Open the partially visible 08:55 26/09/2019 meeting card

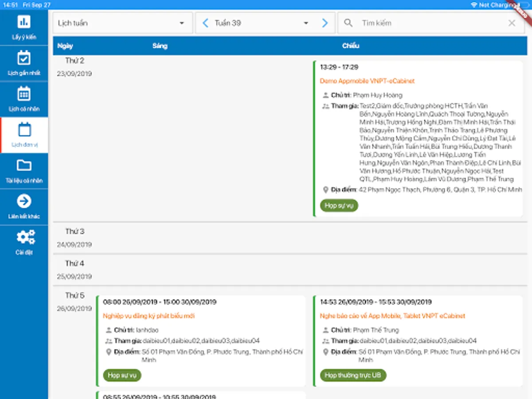click(201, 395)
